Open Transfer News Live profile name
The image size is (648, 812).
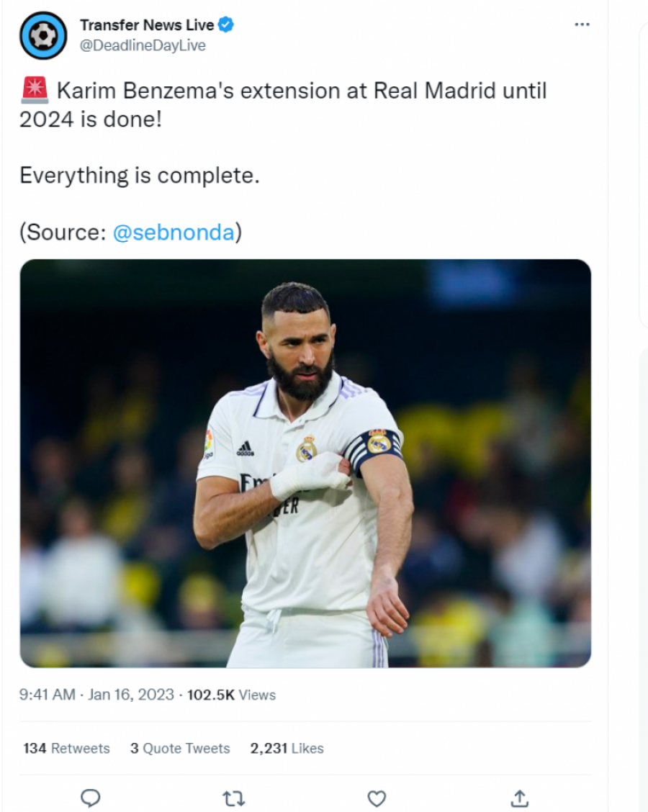pyautogui.click(x=147, y=25)
